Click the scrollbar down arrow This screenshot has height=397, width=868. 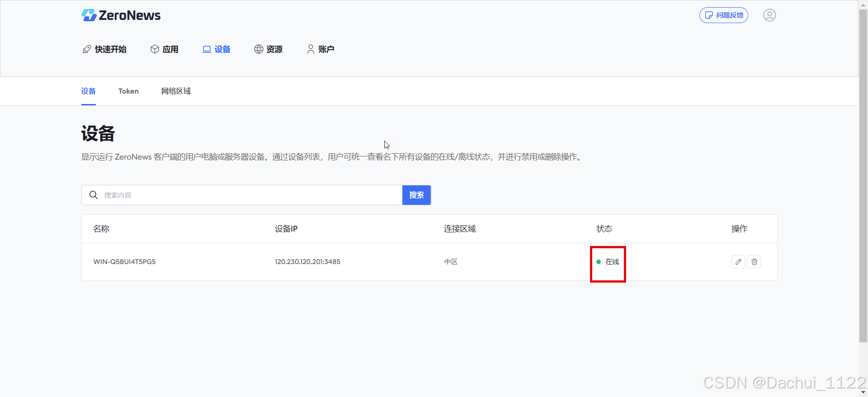(863, 392)
